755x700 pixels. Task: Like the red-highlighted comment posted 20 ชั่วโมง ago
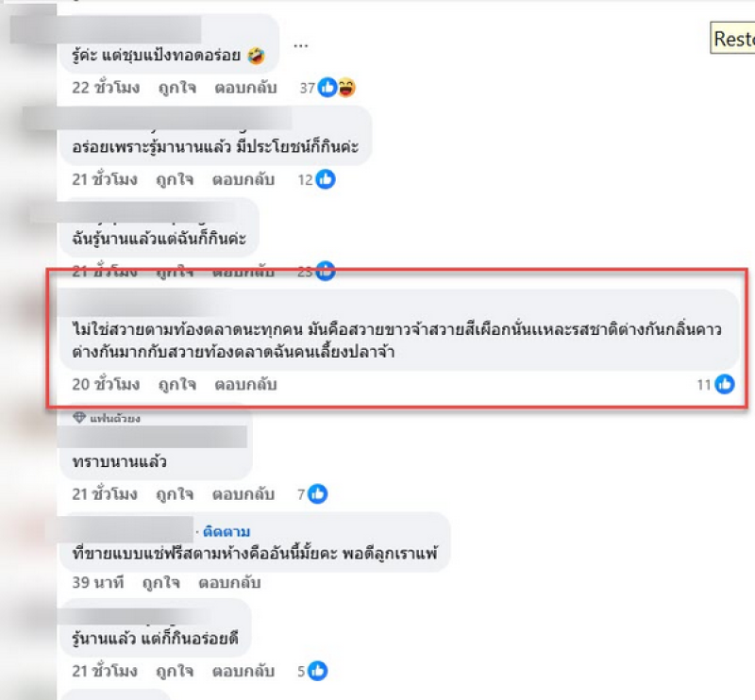click(x=176, y=385)
